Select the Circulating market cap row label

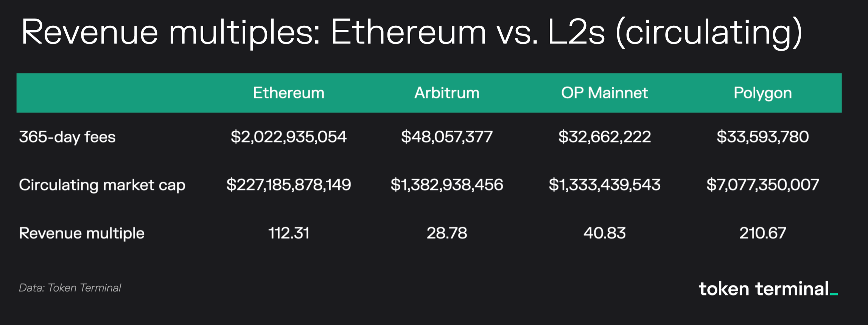click(x=102, y=185)
